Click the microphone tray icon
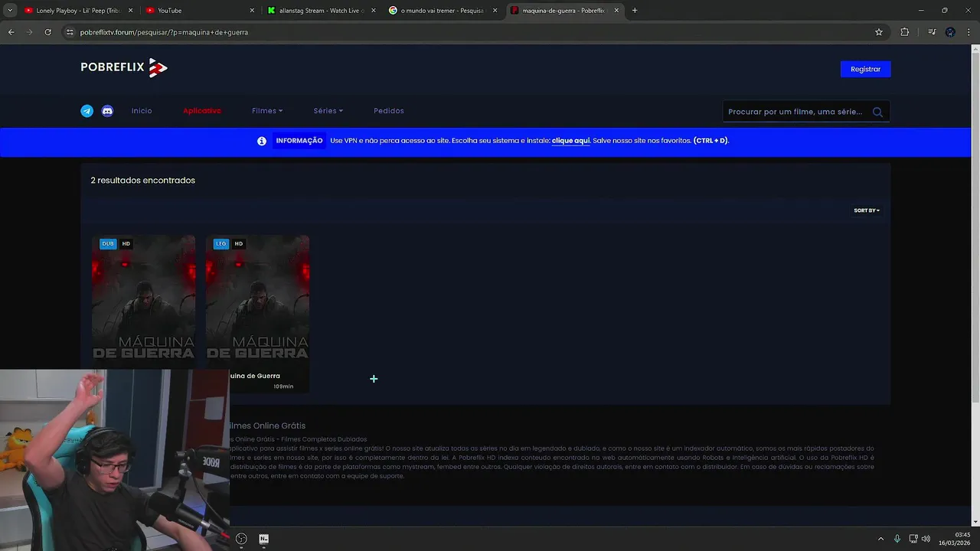 coord(897,539)
